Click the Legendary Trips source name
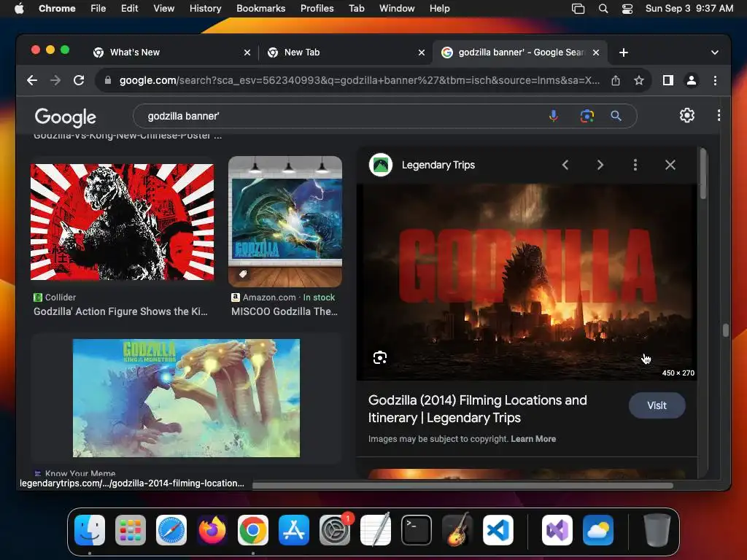 pos(438,165)
